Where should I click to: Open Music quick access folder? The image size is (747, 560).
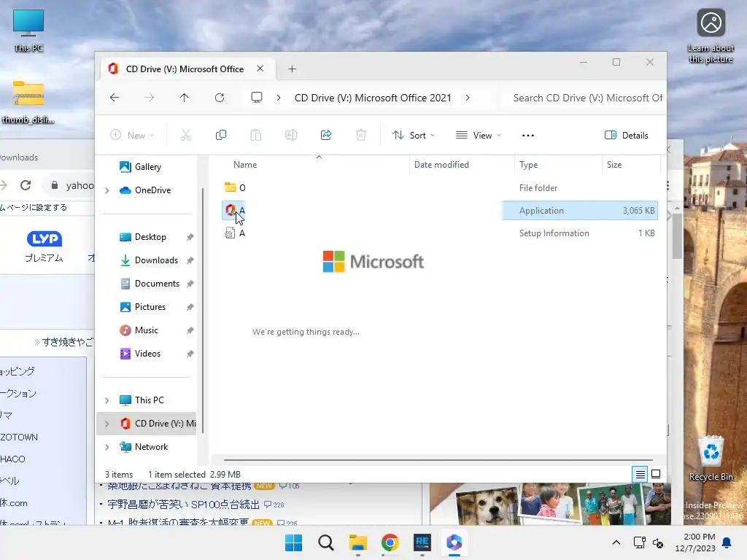tap(146, 330)
